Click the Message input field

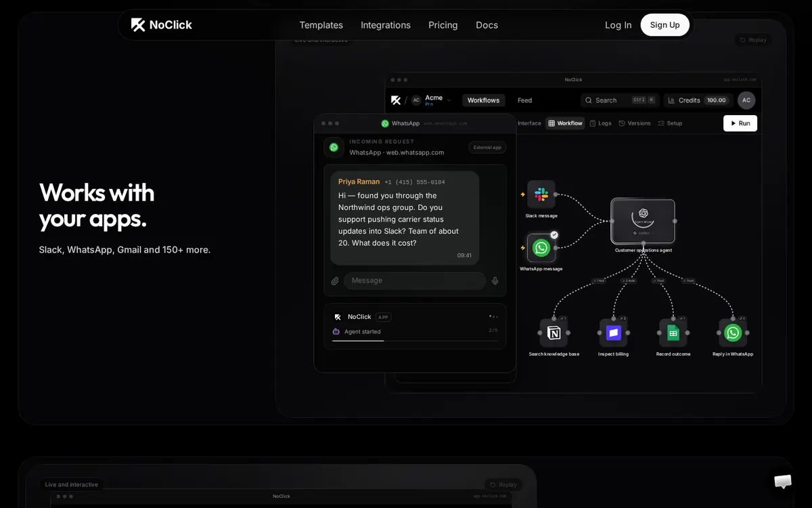(x=415, y=281)
